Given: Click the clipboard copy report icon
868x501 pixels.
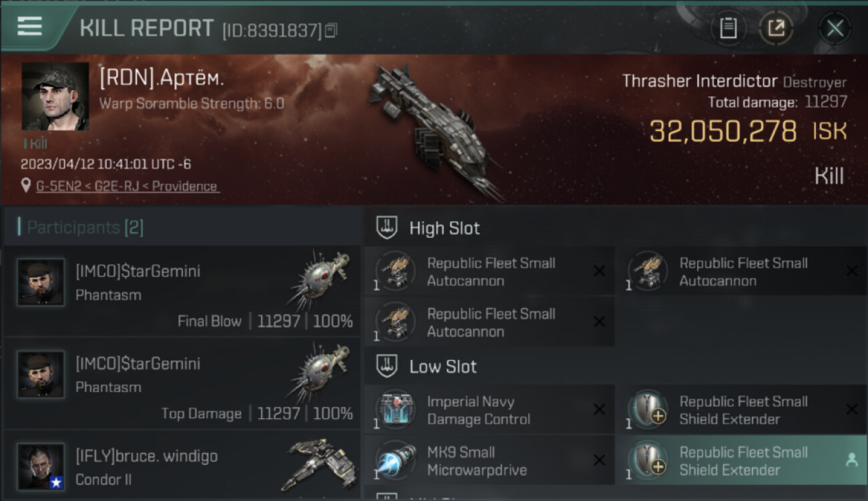Looking at the screenshot, I should 728,28.
